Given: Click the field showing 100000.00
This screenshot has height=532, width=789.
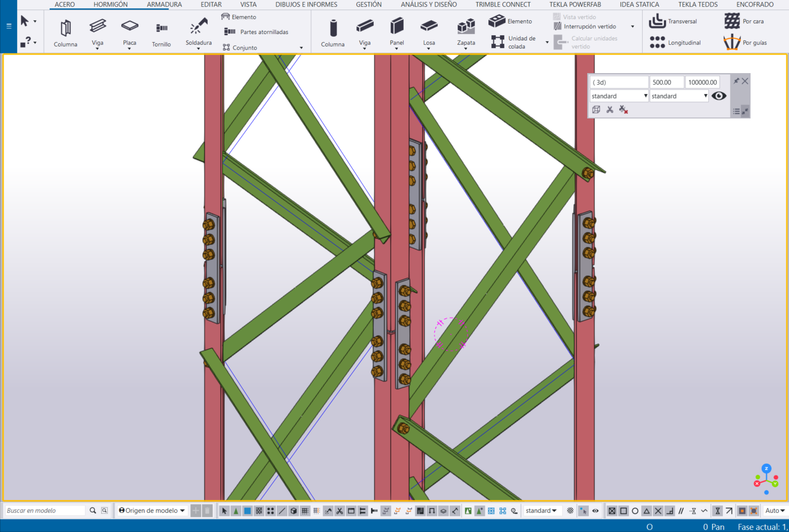Looking at the screenshot, I should [703, 82].
